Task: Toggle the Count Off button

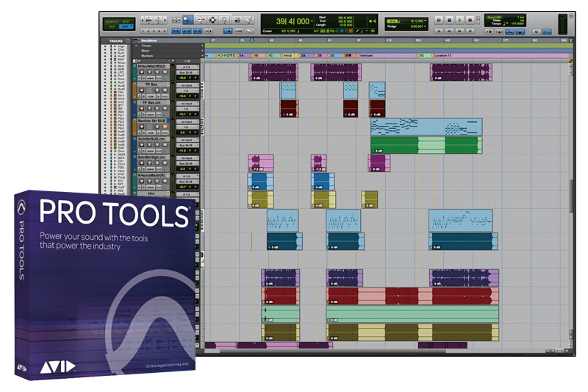Action: click(x=494, y=17)
